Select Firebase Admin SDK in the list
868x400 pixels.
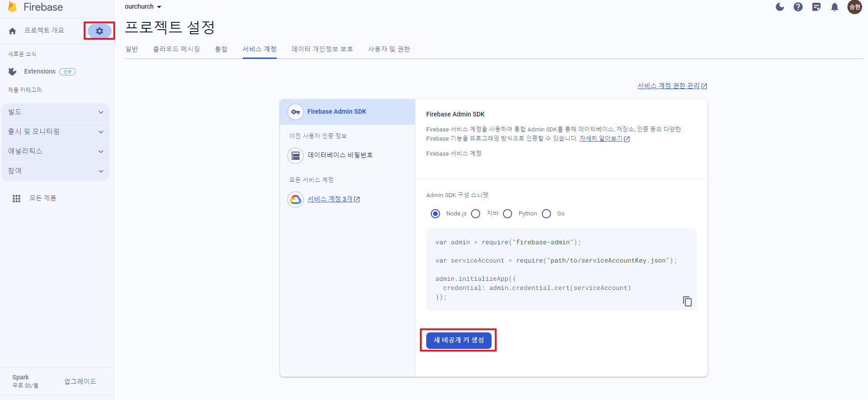coord(347,112)
